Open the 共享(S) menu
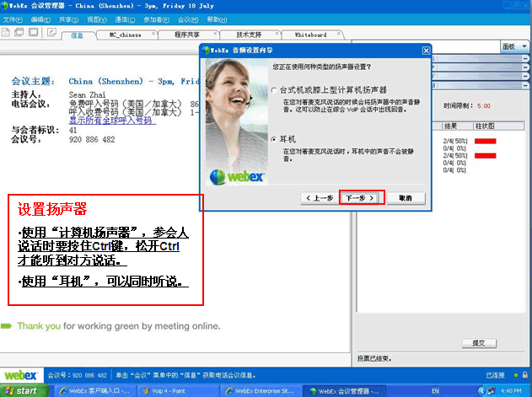The image size is (532, 397). [69, 19]
